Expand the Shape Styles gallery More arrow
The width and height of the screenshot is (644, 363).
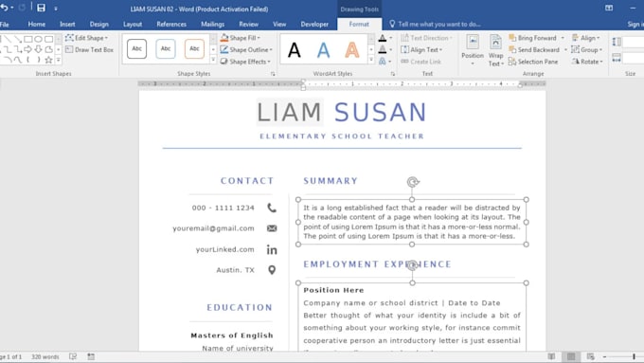pos(213,60)
